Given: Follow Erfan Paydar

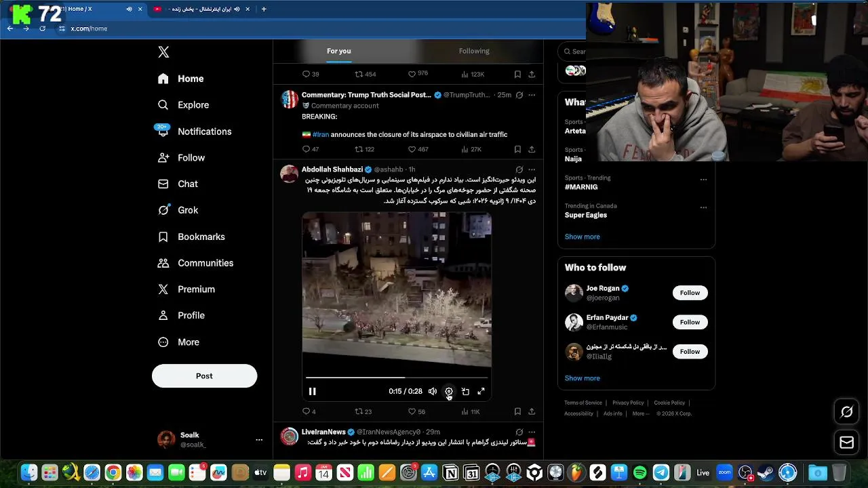Looking at the screenshot, I should coord(690,322).
